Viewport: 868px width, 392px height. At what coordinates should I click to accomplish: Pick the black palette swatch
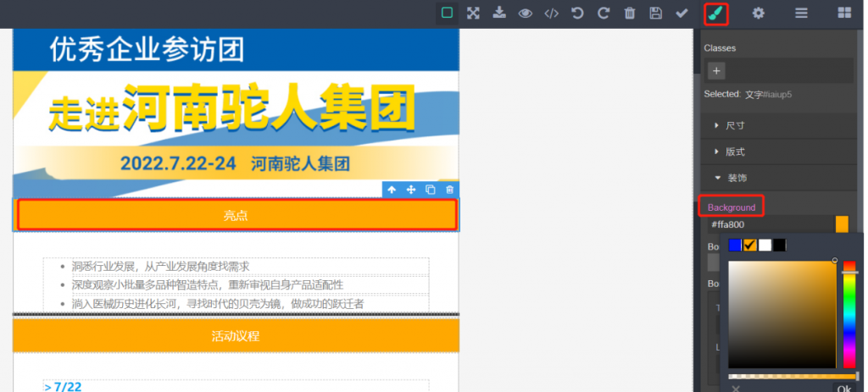click(780, 245)
